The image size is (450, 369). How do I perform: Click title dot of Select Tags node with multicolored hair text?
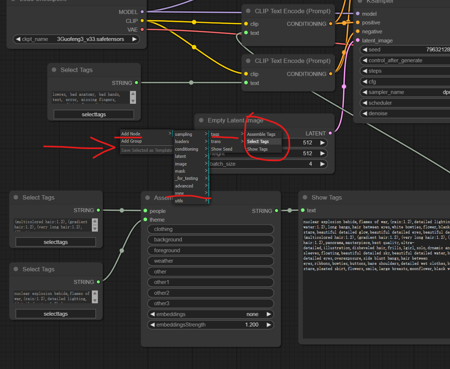(16, 197)
